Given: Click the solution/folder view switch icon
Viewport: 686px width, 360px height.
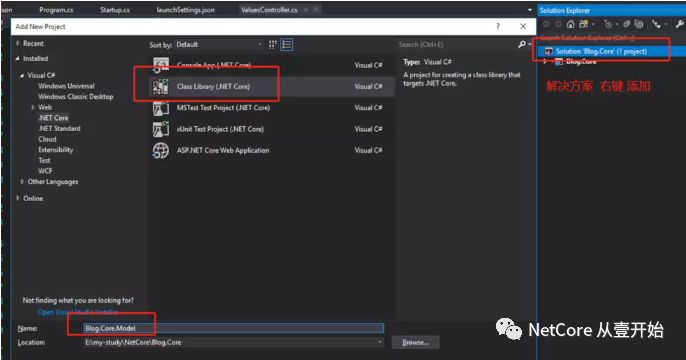Looking at the screenshot, I should click(x=584, y=24).
